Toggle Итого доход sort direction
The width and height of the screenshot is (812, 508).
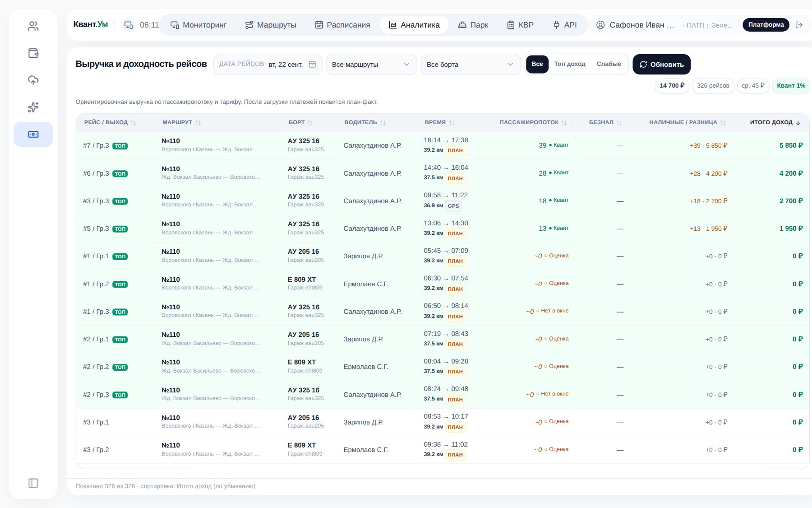775,122
